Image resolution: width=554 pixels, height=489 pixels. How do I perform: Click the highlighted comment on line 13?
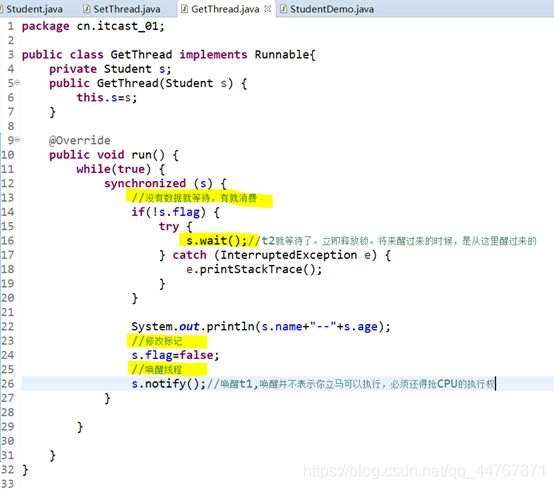point(194,198)
